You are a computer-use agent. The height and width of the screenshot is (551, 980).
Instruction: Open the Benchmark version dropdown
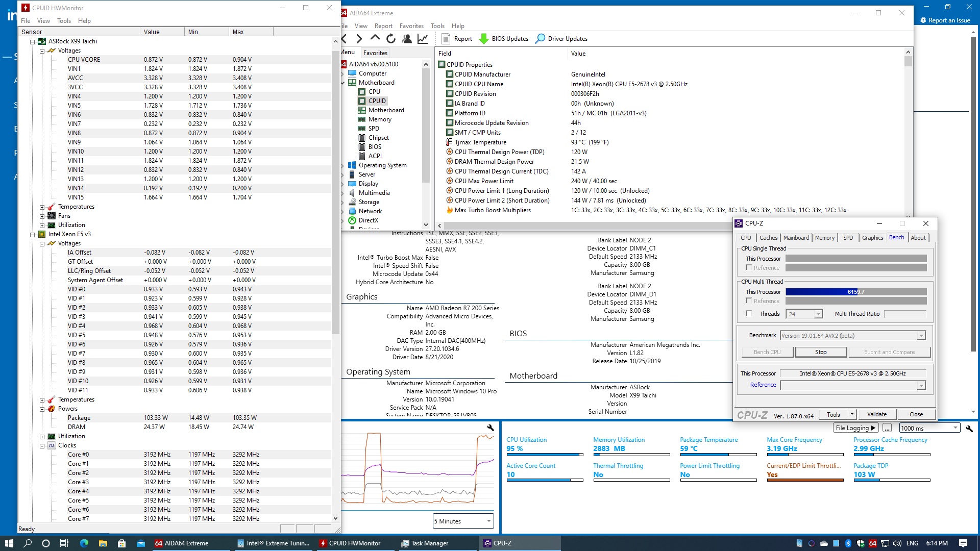921,336
